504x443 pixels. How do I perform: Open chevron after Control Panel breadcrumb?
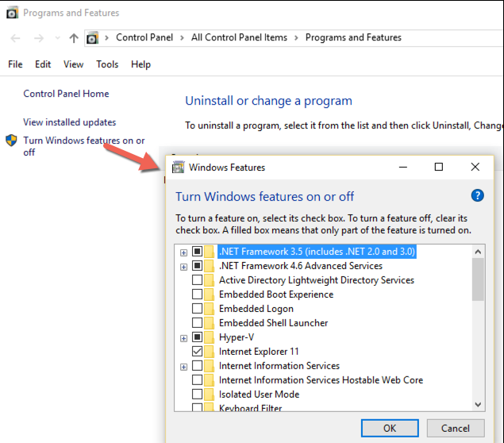point(182,38)
